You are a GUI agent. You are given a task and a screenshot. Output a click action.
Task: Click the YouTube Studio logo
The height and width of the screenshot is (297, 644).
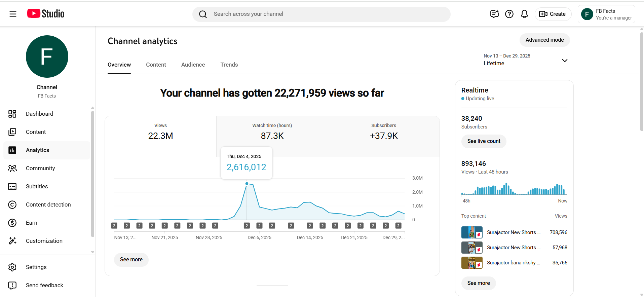click(x=46, y=14)
